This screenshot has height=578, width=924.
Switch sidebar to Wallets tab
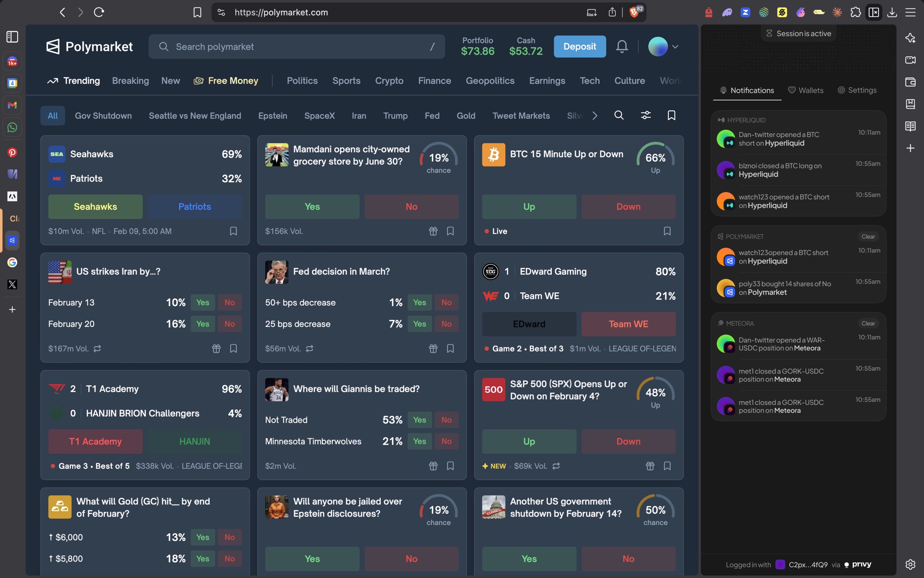click(x=805, y=90)
